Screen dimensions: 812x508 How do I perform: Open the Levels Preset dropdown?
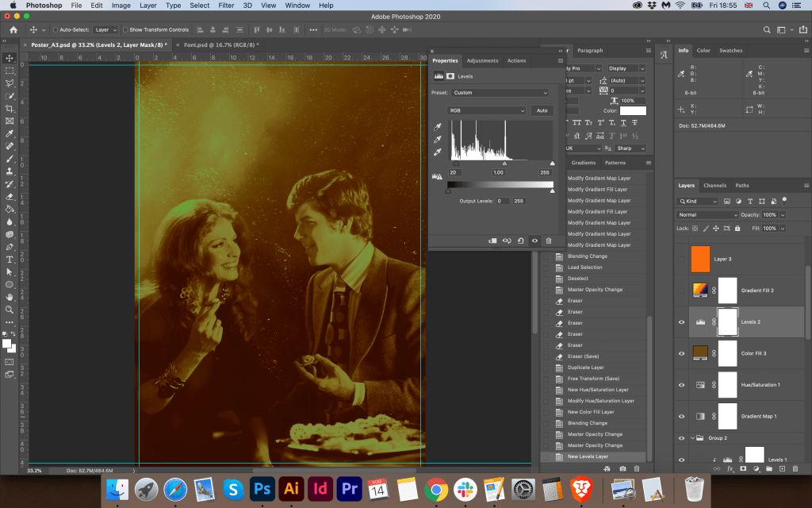[500, 93]
